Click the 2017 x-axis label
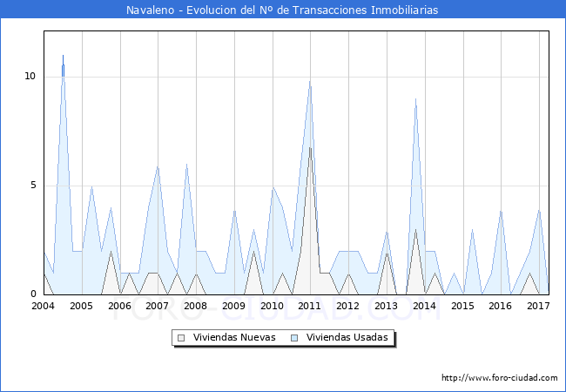This screenshot has width=566, height=392. [538, 306]
